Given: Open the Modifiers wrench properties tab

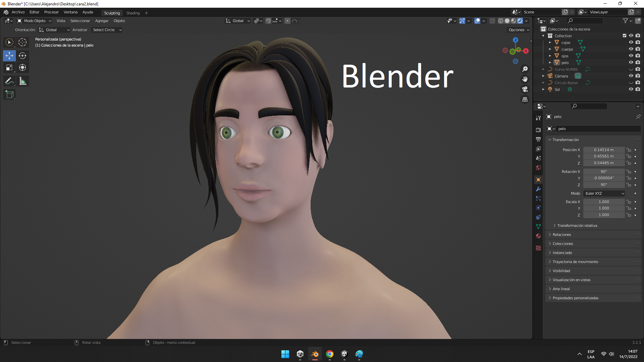Looking at the screenshot, I should click(x=538, y=189).
